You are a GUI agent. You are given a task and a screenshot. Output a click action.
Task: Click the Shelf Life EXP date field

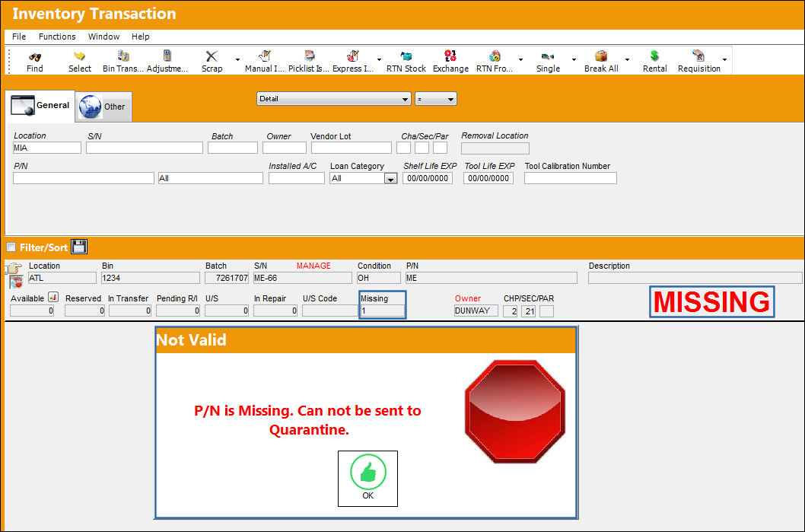[x=428, y=178]
